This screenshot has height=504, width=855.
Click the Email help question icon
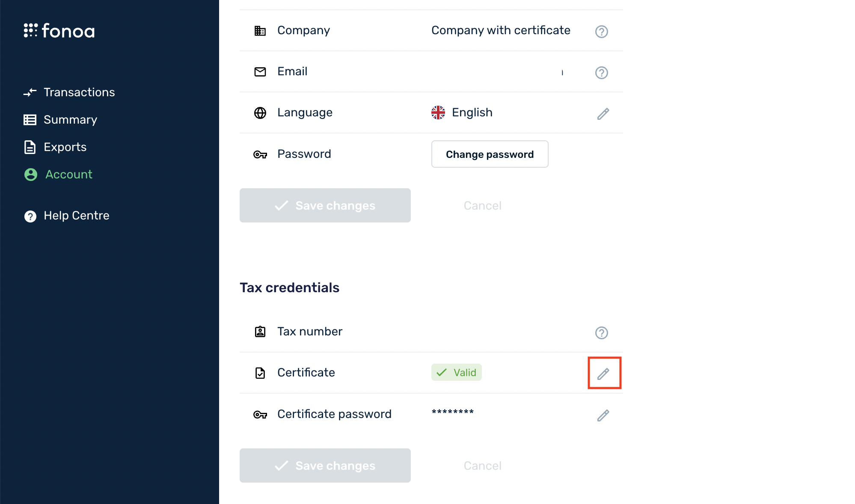tap(601, 73)
